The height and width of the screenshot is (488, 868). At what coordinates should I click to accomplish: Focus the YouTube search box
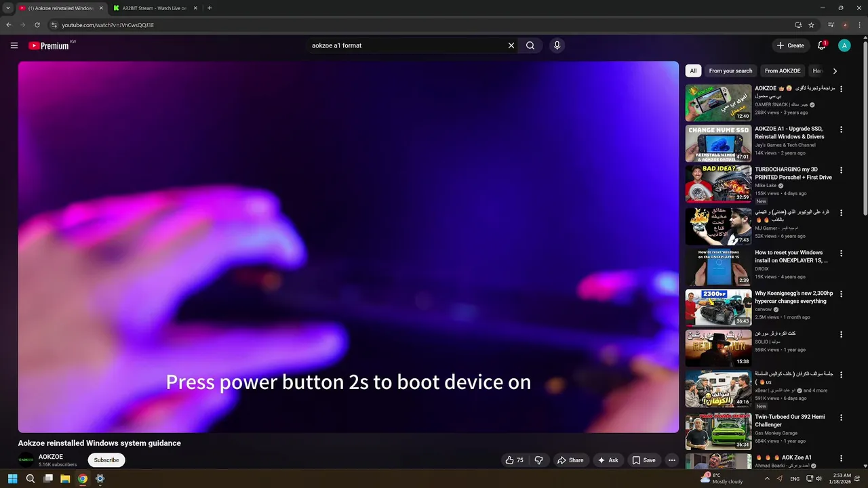(407, 45)
